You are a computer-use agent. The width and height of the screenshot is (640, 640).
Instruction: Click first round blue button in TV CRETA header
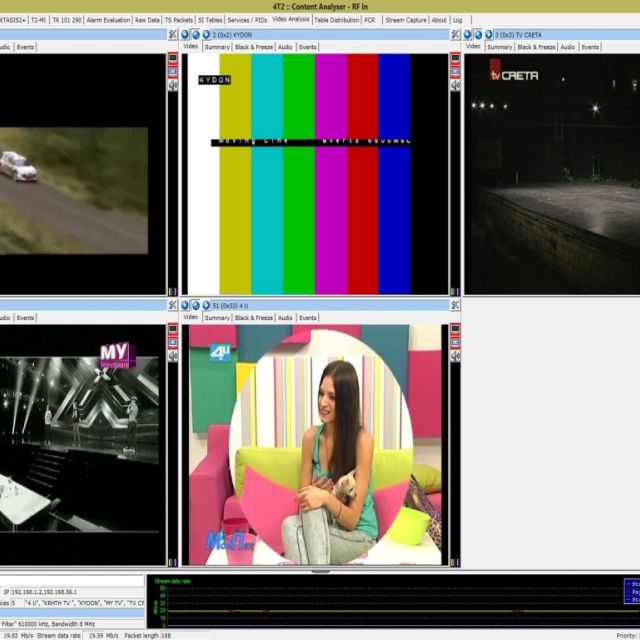tap(469, 34)
